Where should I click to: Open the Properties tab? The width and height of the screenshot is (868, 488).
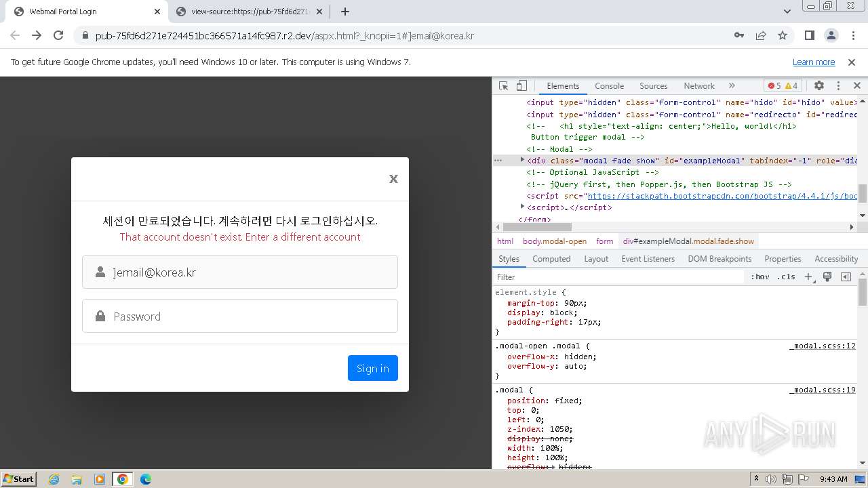(783, 259)
